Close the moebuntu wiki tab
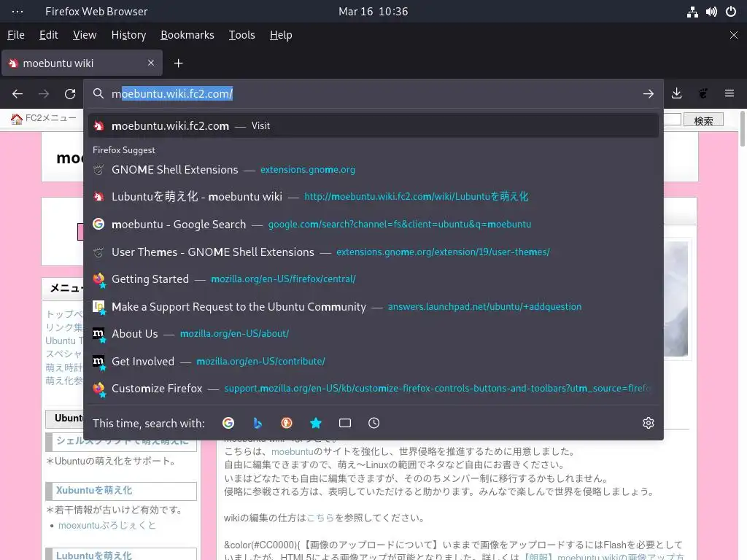 (151, 63)
